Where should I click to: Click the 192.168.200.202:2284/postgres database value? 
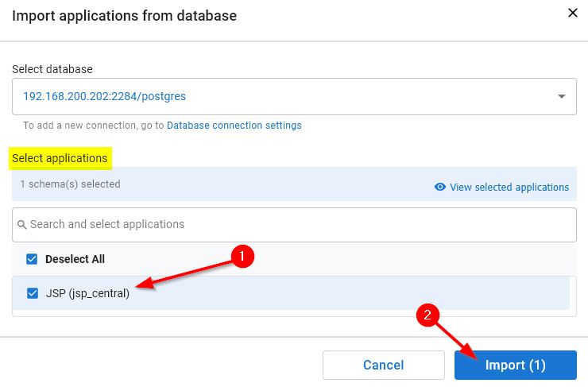(104, 97)
